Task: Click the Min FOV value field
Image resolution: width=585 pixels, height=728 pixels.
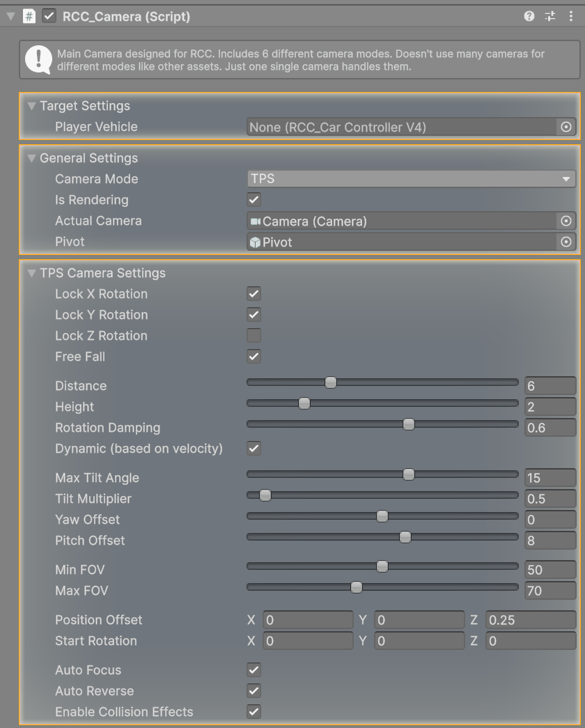Action: pos(550,570)
